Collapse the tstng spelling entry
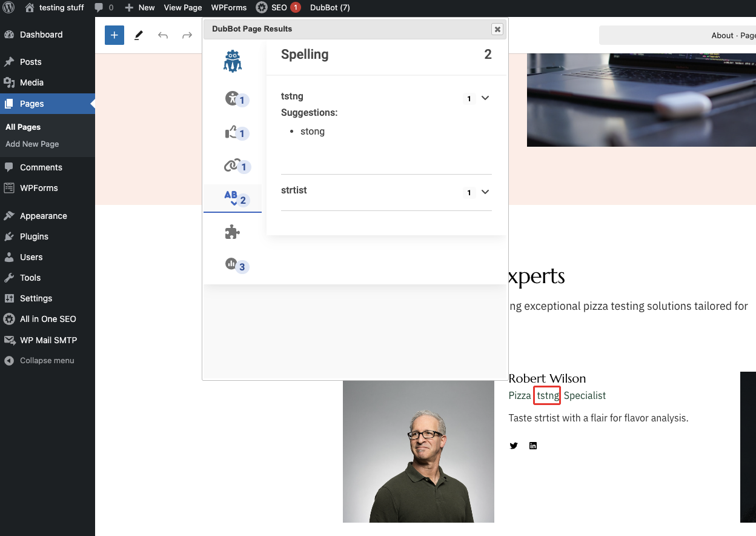 [x=485, y=98]
